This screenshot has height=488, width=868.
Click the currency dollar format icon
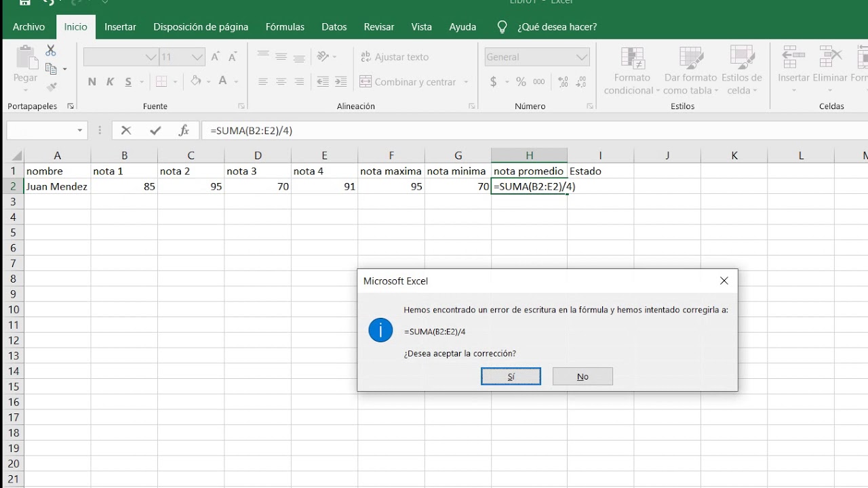coord(494,82)
